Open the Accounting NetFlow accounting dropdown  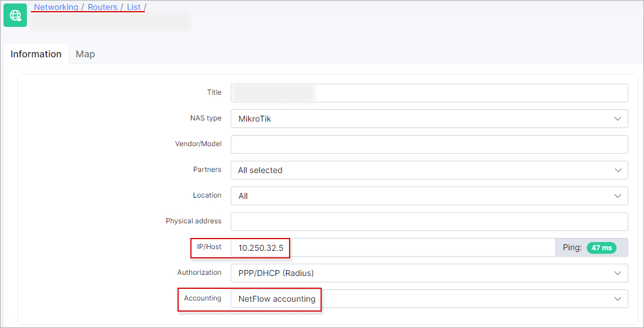pyautogui.click(x=429, y=299)
